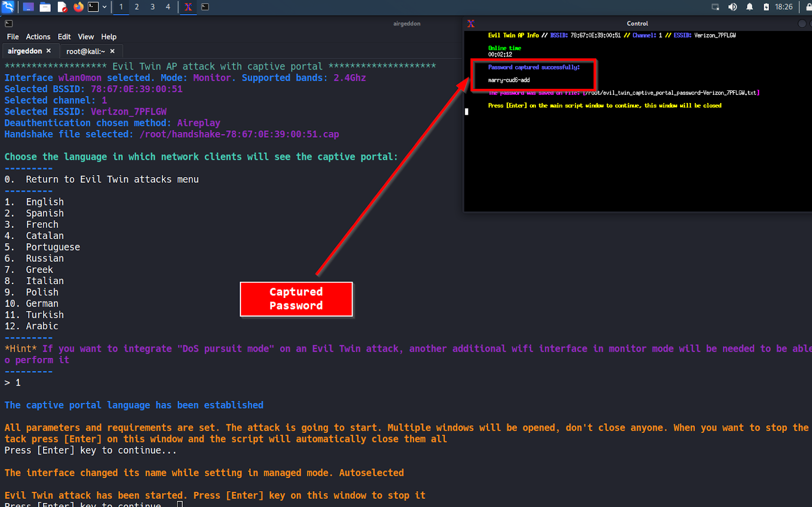Open the file manager from the panel

pyautogui.click(x=45, y=7)
